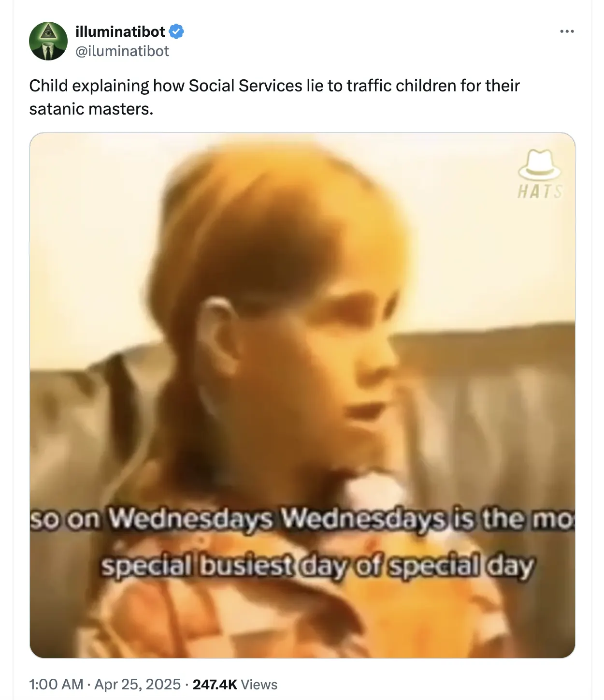Viewport: 604px width, 700px height.
Task: Click the tweet text about Social Services
Action: [274, 86]
